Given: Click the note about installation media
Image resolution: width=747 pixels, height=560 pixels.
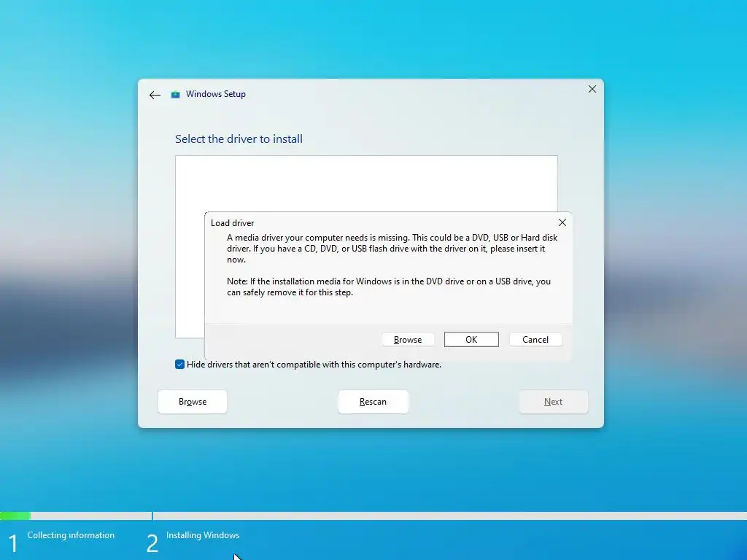Looking at the screenshot, I should [389, 287].
